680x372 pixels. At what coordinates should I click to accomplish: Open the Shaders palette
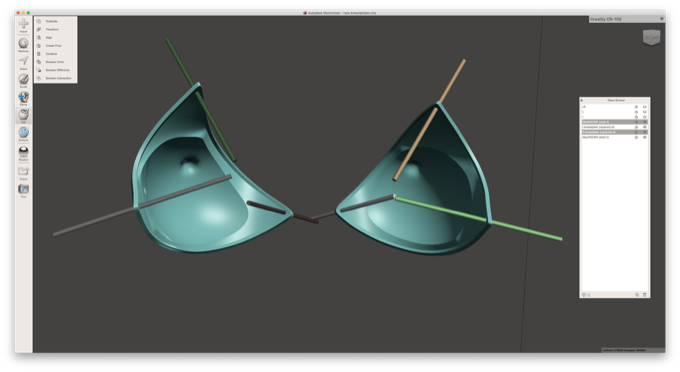click(23, 153)
